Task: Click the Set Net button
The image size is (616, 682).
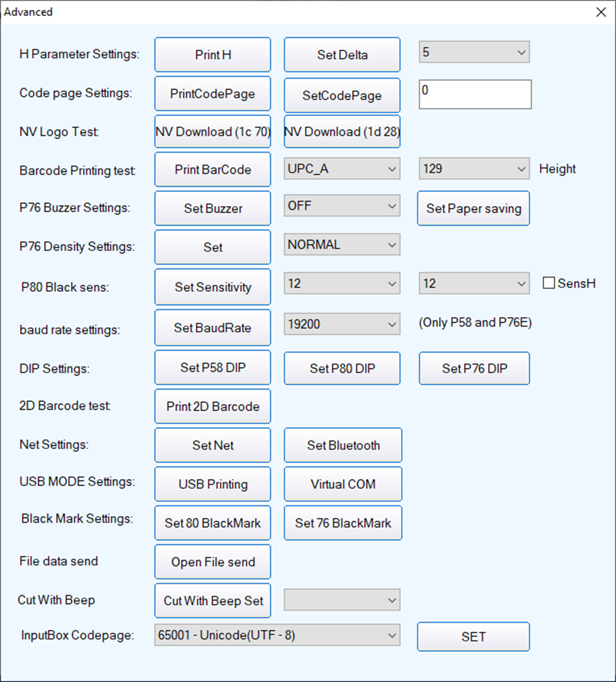Action: point(212,445)
